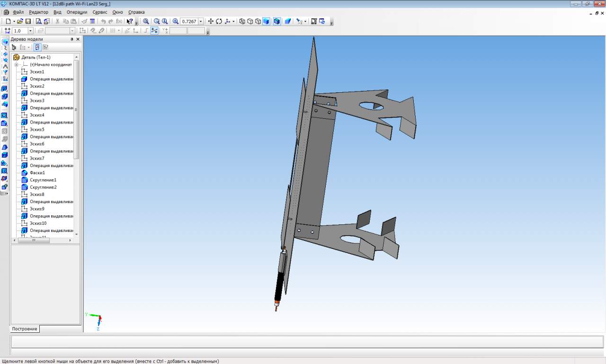The image size is (606, 364).
Task: Click the Save document icon
Action: point(28,21)
